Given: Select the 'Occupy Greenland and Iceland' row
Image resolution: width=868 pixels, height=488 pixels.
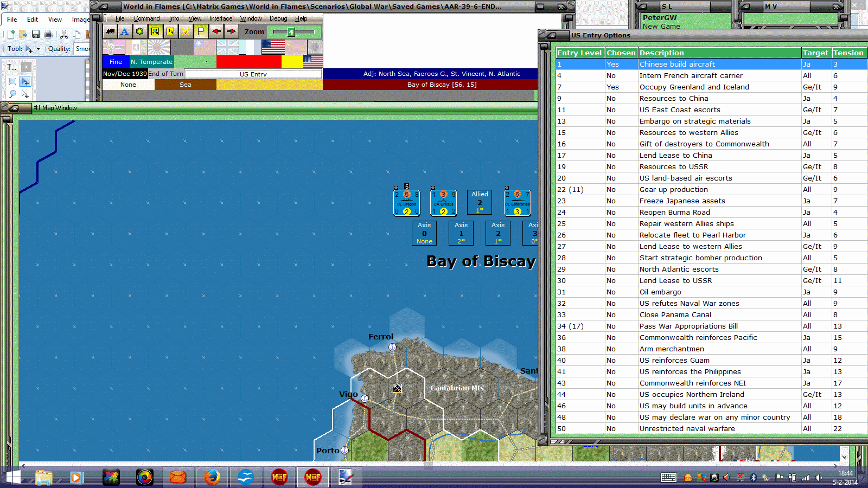Looking at the screenshot, I should [x=711, y=87].
